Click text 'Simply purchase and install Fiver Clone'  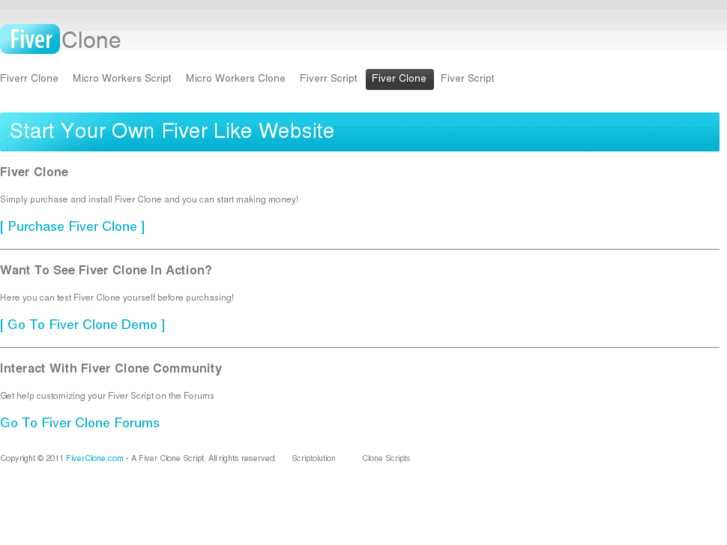tap(81, 199)
